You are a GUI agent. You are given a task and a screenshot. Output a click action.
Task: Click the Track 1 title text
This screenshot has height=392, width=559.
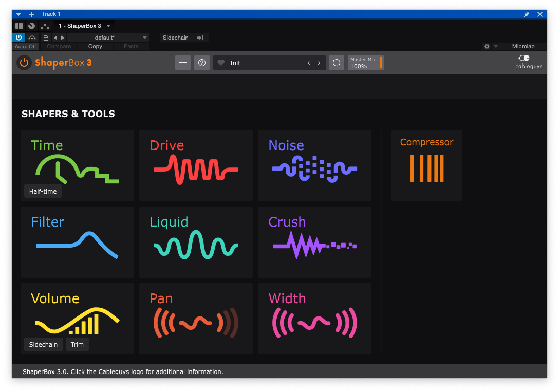point(51,14)
